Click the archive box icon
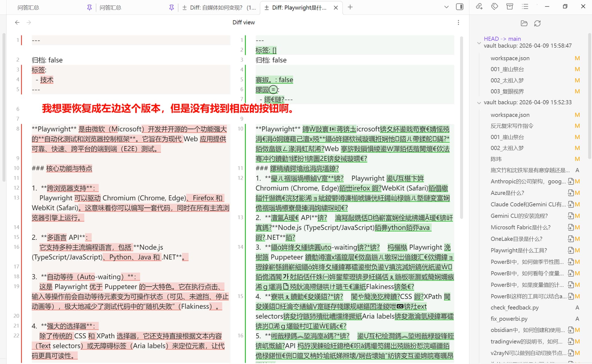The image size is (592, 364). pyautogui.click(x=510, y=6)
